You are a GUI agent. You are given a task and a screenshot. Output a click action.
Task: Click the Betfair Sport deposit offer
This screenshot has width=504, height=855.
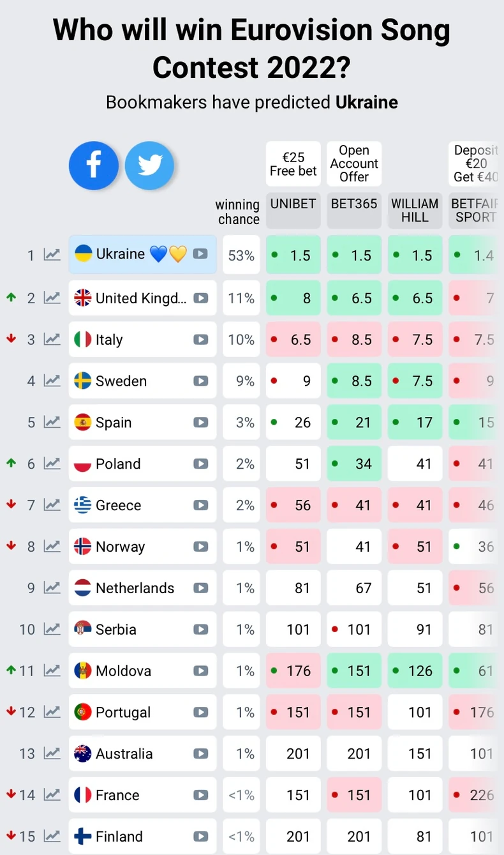475,164
